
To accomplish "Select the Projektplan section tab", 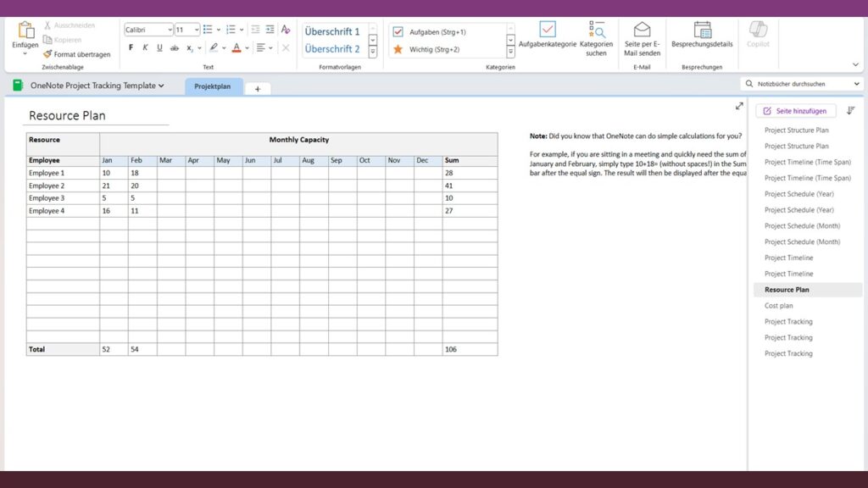I will (213, 86).
